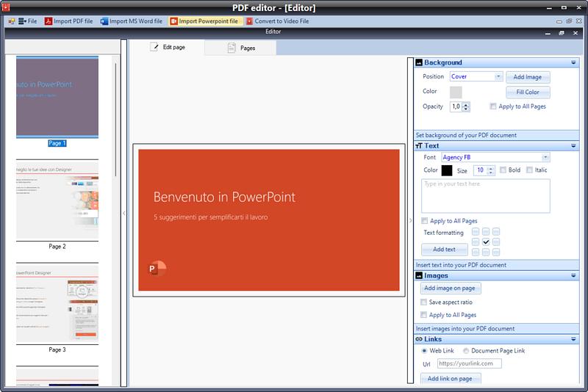The height and width of the screenshot is (392, 588).
Task: Collapse right properties panel arrow
Action: (411, 220)
